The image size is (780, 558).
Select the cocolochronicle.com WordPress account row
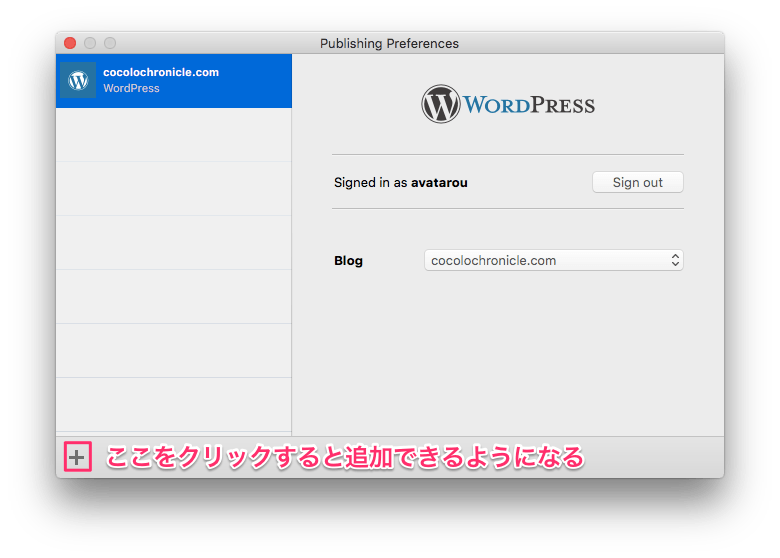[x=174, y=81]
